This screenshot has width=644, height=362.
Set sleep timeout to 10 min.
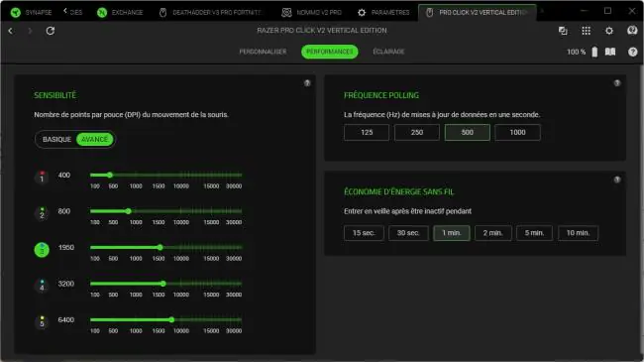click(x=578, y=233)
